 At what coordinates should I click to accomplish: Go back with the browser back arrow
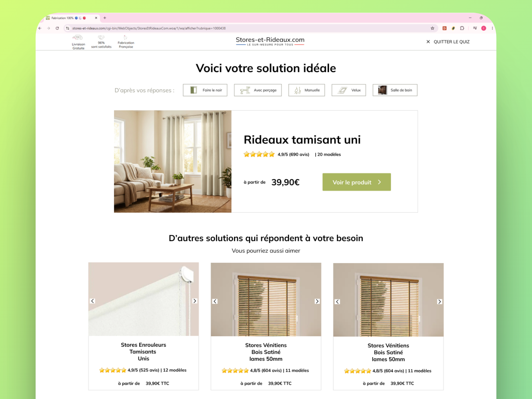pyautogui.click(x=40, y=28)
